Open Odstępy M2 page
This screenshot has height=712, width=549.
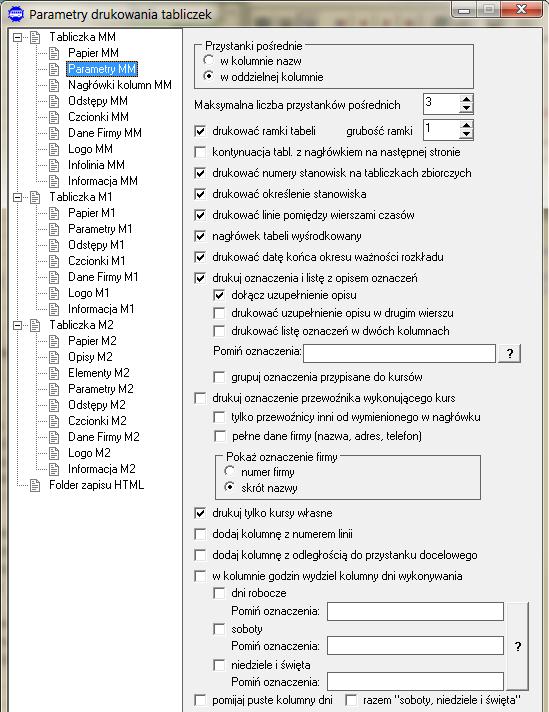97,405
